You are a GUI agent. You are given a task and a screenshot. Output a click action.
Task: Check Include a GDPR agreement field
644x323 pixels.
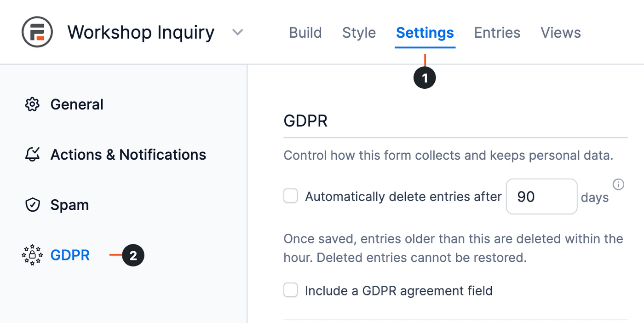291,290
